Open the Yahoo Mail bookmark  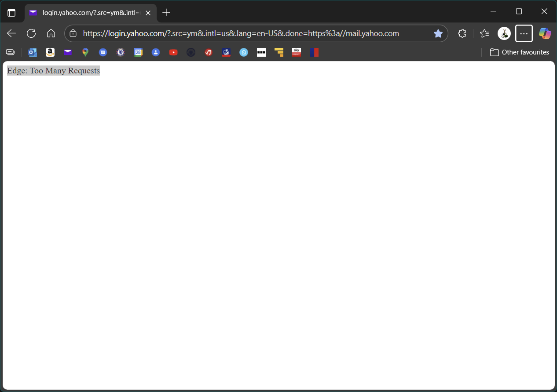[x=68, y=52]
